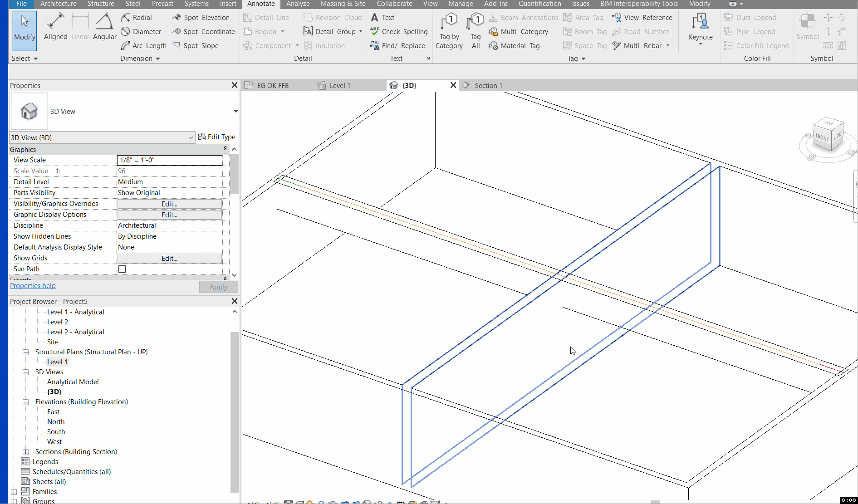Select the Aligned dimension tool

[x=55, y=26]
